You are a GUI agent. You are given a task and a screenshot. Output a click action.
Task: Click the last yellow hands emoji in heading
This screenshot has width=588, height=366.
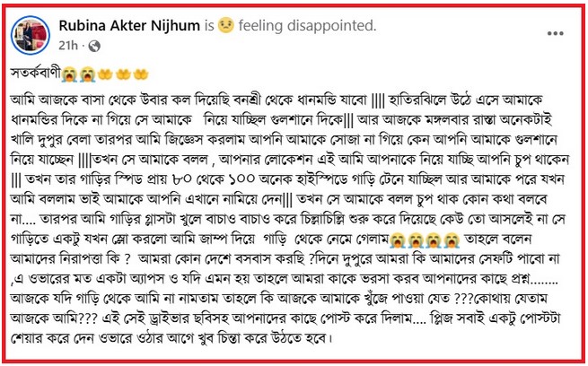click(x=141, y=74)
